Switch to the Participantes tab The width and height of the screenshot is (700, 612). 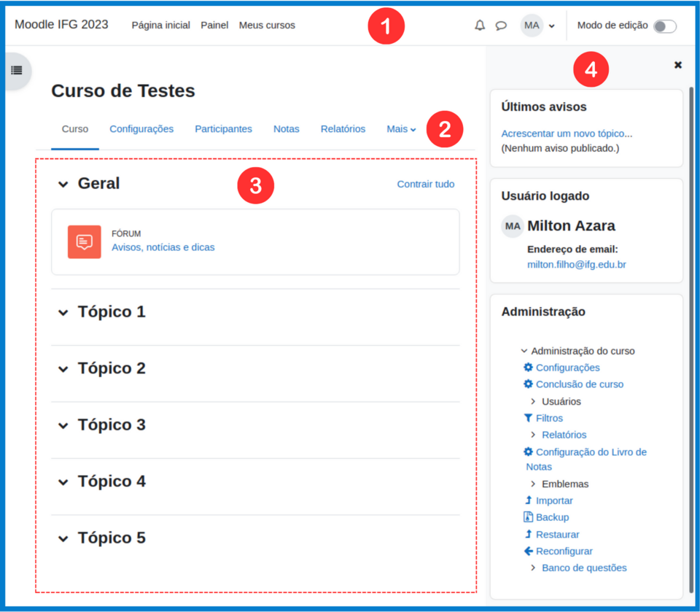click(x=223, y=129)
